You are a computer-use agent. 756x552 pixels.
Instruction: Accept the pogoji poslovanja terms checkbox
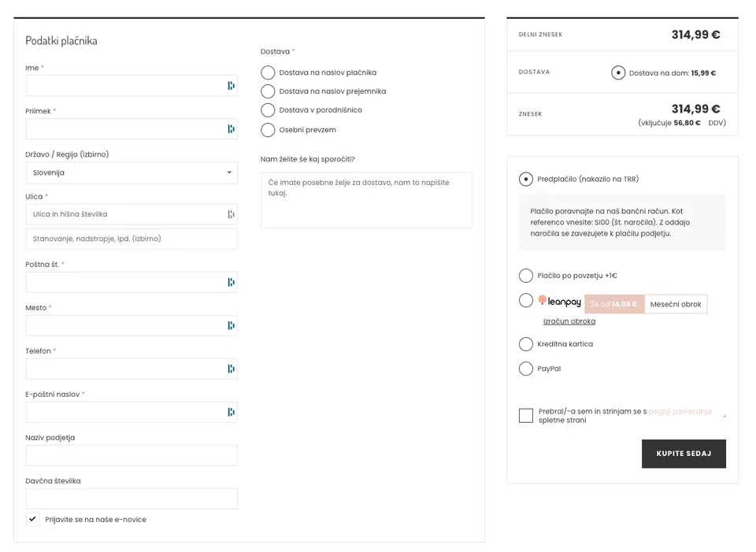[526, 416]
